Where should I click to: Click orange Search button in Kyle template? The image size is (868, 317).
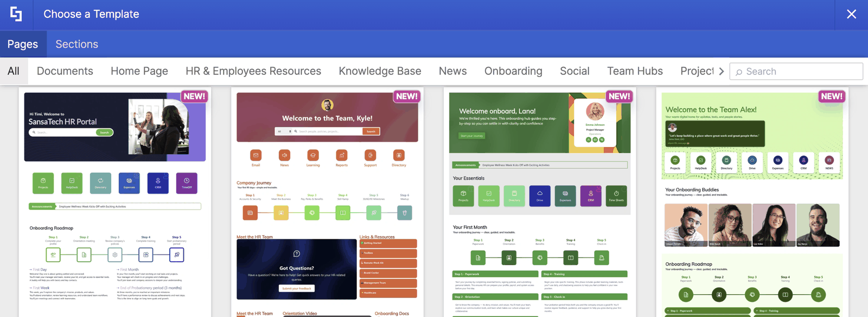371,131
